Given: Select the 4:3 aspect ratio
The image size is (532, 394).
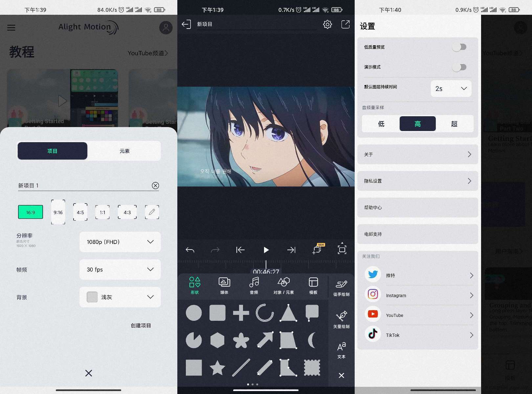Looking at the screenshot, I should tap(127, 212).
